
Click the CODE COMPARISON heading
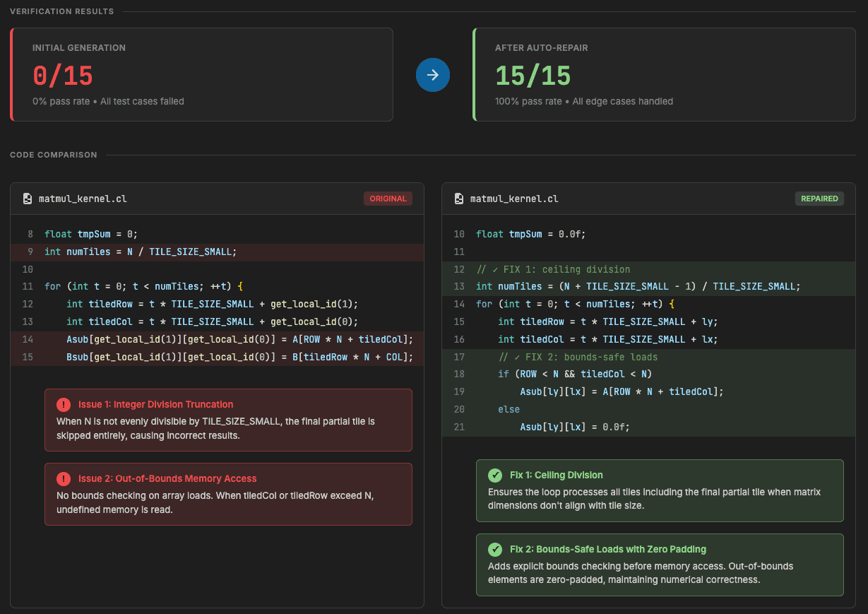tap(54, 155)
